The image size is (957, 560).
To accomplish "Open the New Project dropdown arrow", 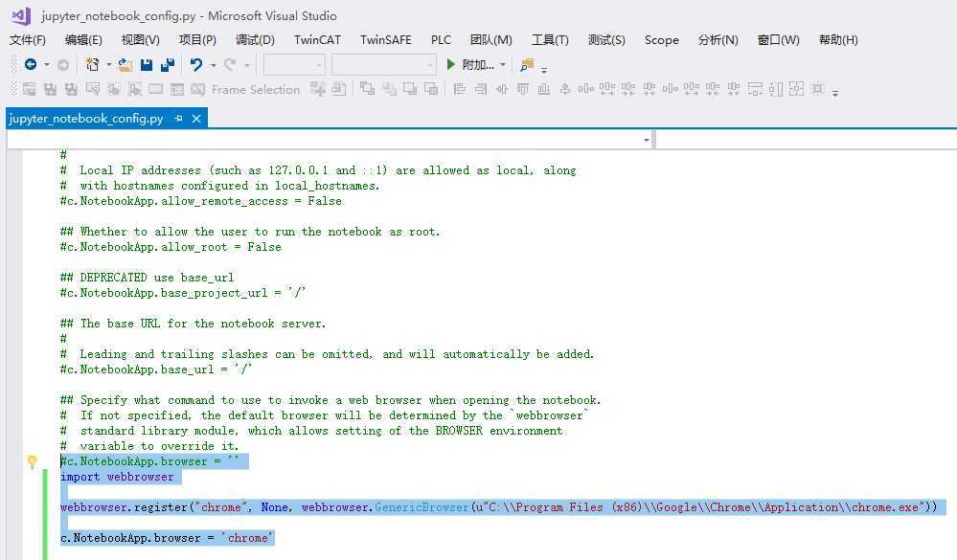I will [x=108, y=65].
